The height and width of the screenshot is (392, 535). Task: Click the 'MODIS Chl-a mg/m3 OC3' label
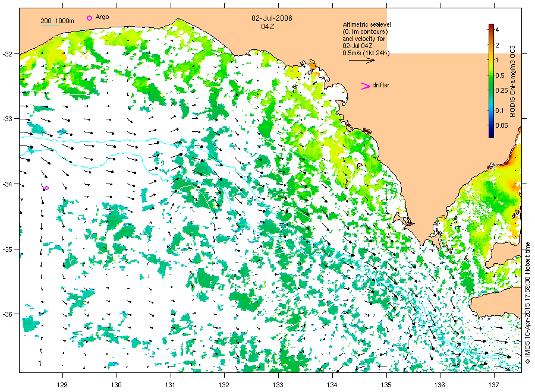click(x=512, y=81)
